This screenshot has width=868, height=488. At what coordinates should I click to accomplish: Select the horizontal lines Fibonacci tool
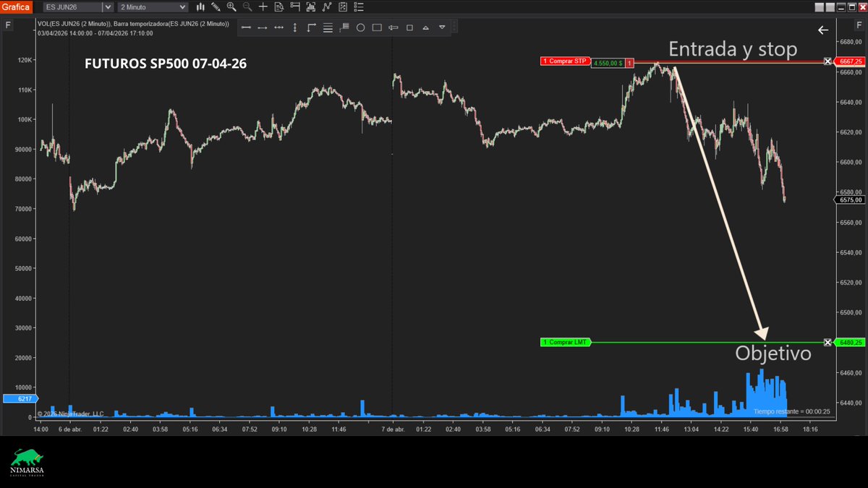tap(328, 27)
